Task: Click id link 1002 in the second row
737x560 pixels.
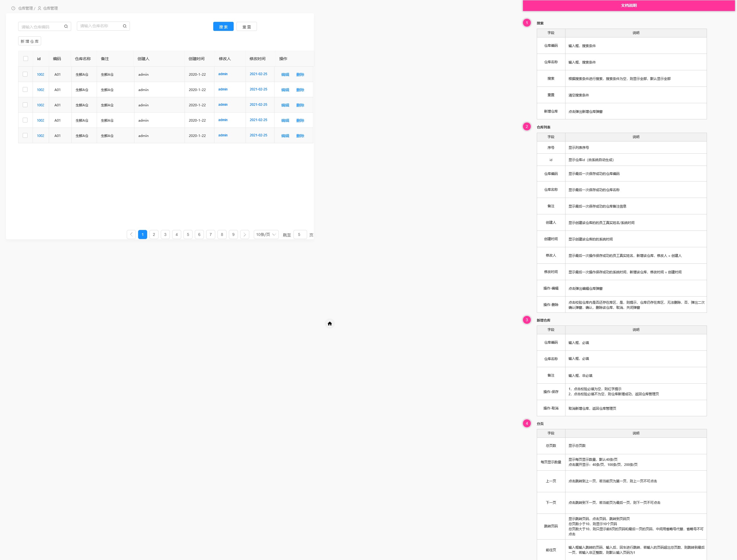Action: pyautogui.click(x=40, y=90)
